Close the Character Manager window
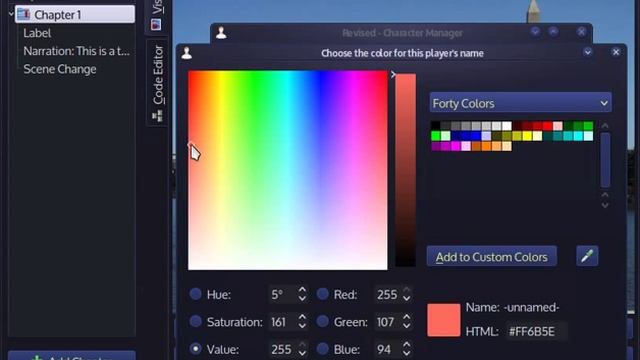640x360 pixels. tap(582, 32)
